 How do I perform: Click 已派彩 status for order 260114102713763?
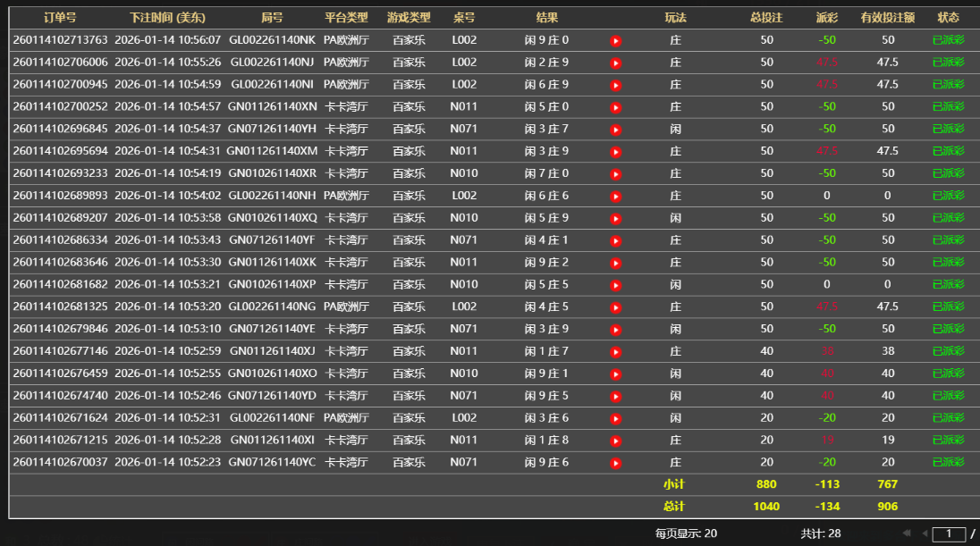click(x=948, y=40)
